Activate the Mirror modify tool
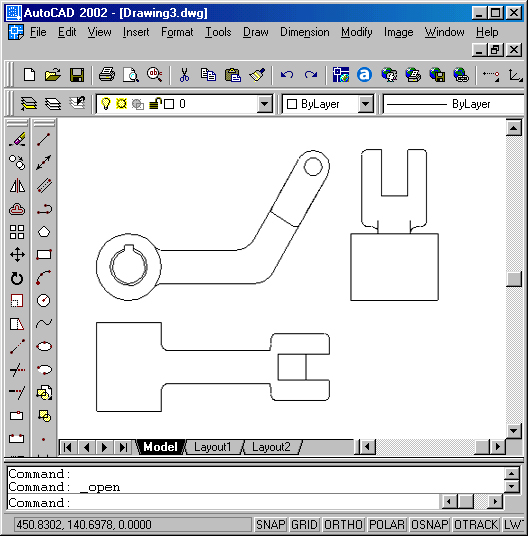 point(17,186)
